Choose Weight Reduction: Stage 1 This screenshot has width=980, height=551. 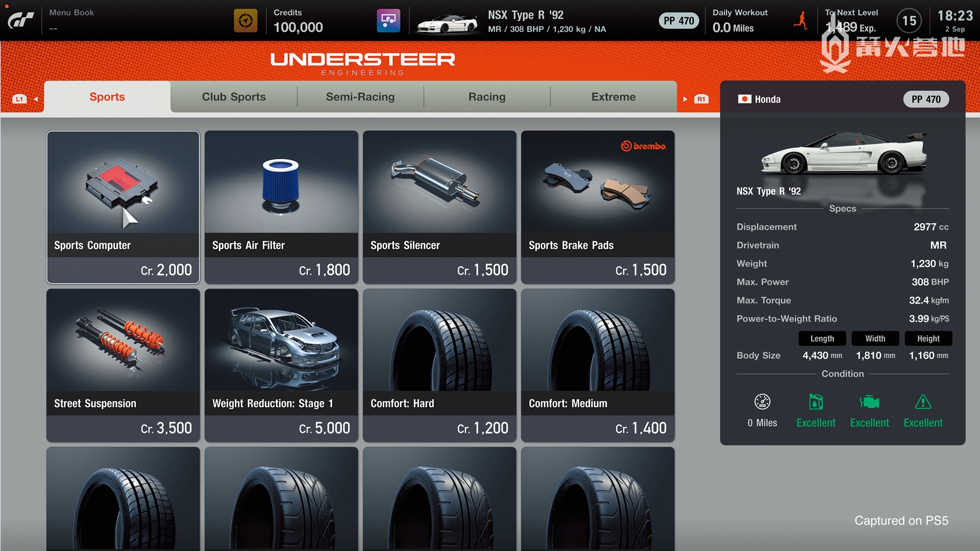[x=281, y=365]
